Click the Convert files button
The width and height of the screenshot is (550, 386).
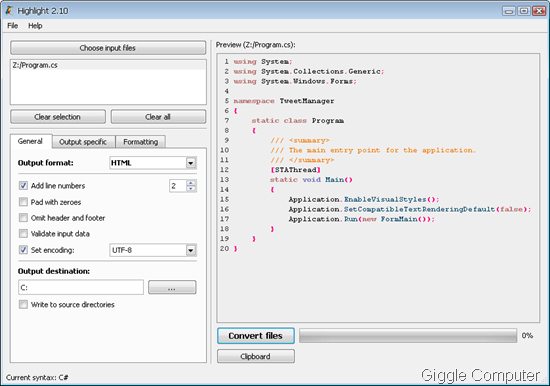[256, 336]
